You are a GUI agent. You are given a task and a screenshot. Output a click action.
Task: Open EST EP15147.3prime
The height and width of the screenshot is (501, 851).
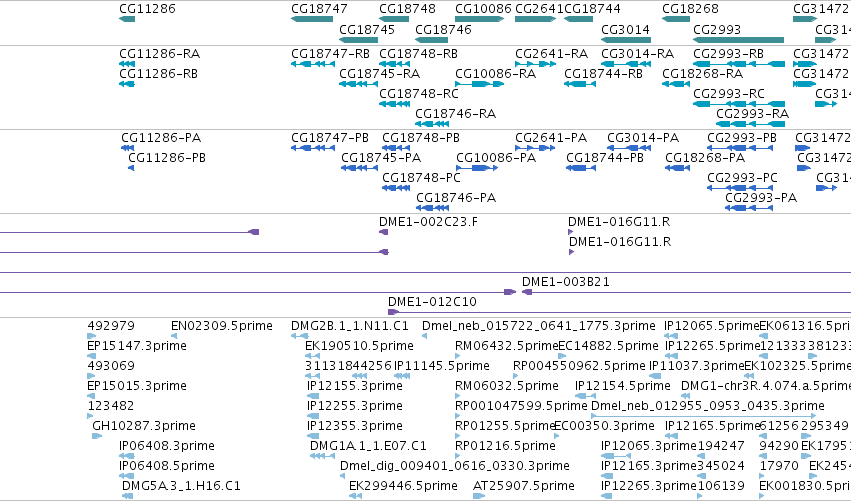pyautogui.click(x=137, y=346)
